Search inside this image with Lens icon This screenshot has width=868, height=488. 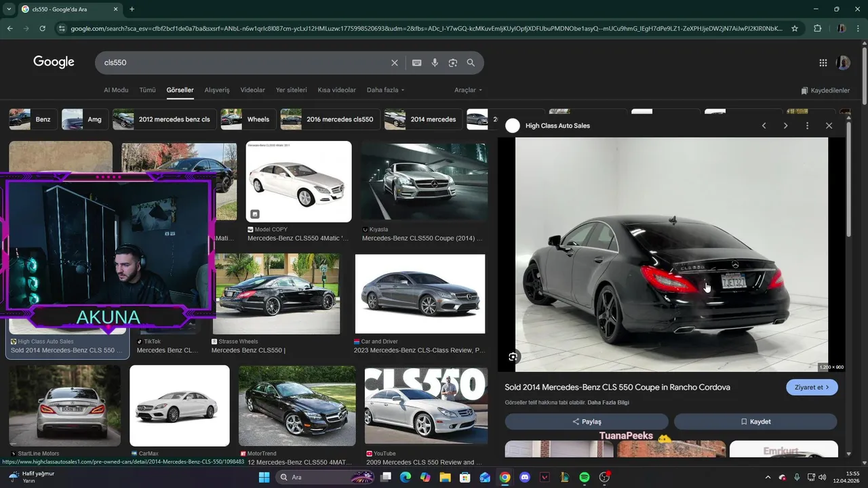513,357
